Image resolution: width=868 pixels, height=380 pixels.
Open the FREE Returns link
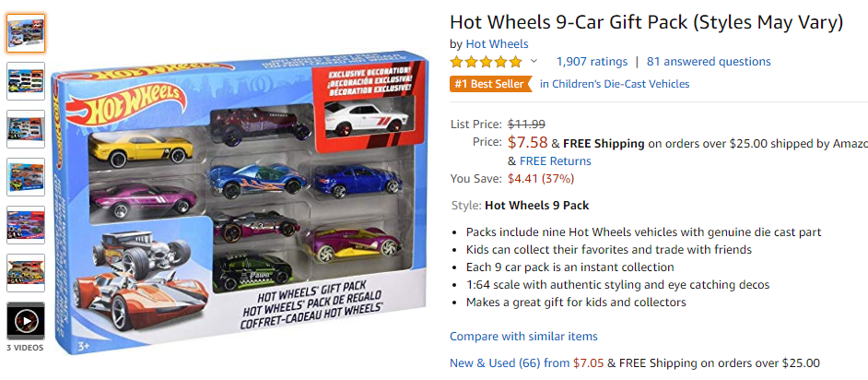pos(556,161)
